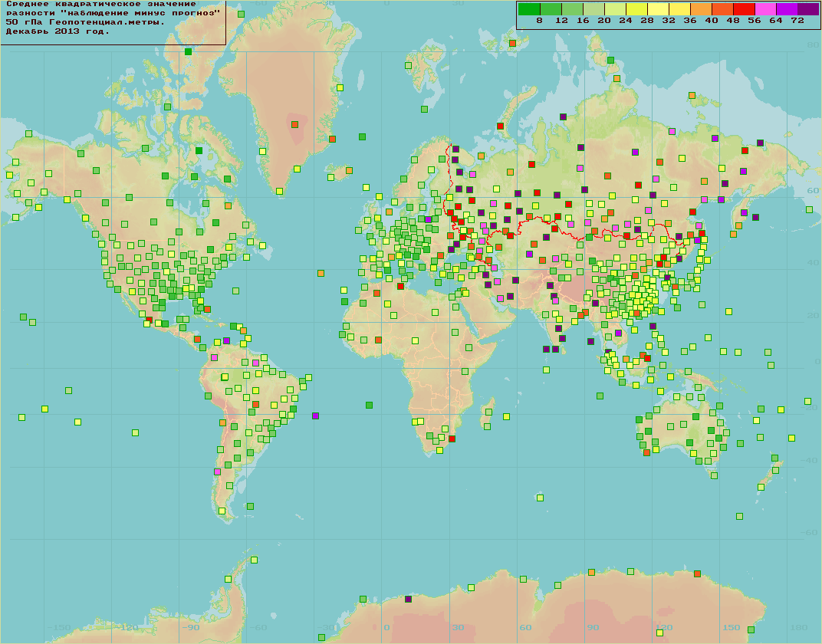Select yellow marker at Greenland's southern tip
Image resolution: width=822 pixels, height=644 pixels.
279,191
